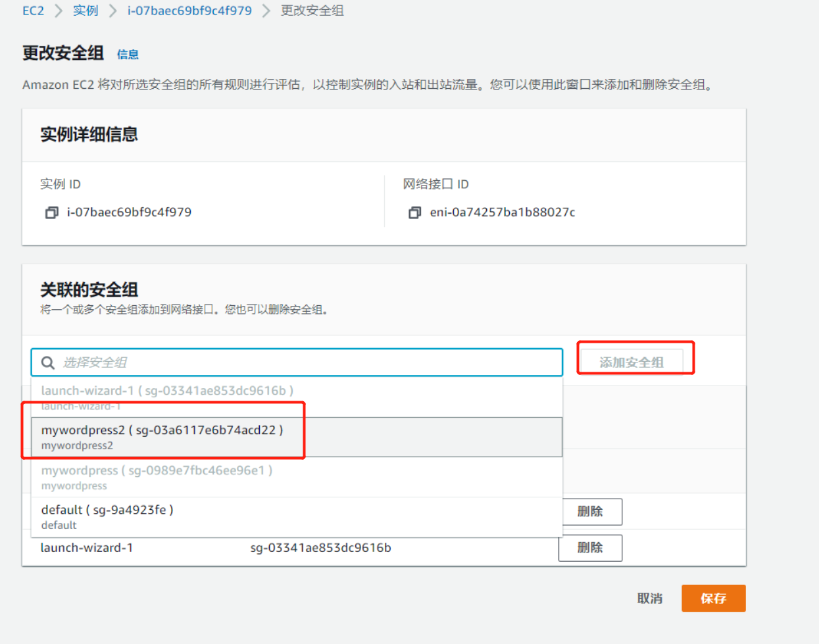The image size is (819, 644).
Task: Click the 更改安全组 breadcrumb item
Action: point(312,11)
